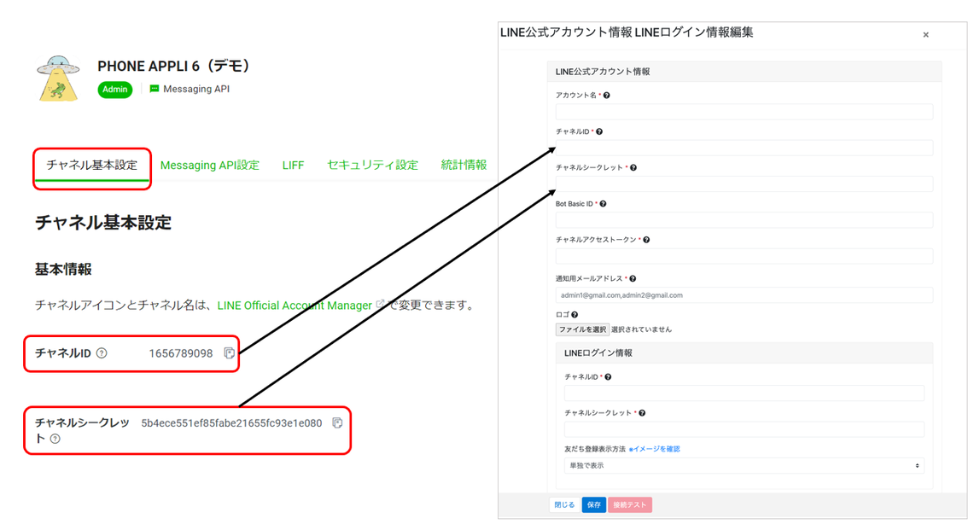Click the channel secret text 5b4ece551ef85...
The height and width of the screenshot is (530, 980).
coord(231,423)
